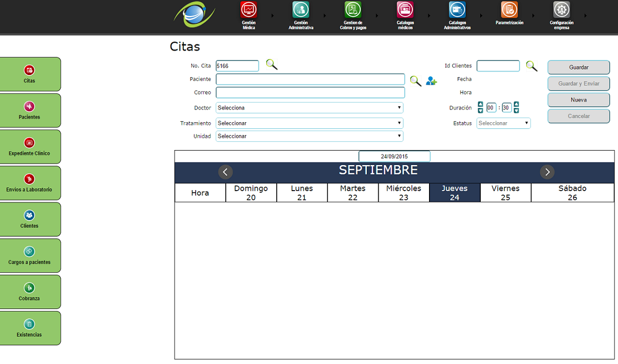Click the Catálogos médicos icon

click(x=405, y=10)
